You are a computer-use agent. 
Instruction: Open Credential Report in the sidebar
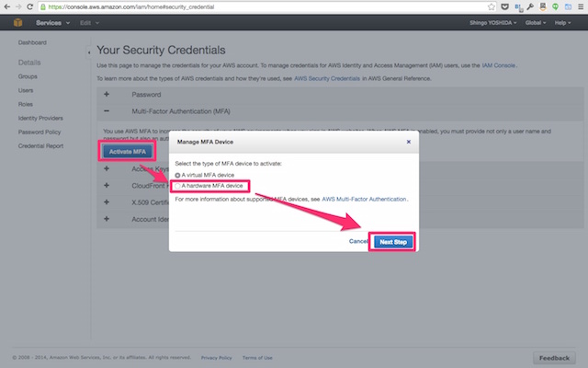40,145
